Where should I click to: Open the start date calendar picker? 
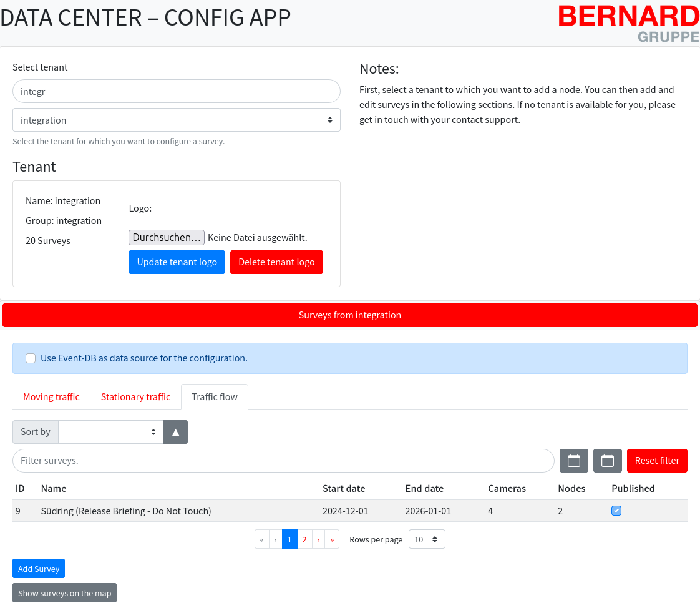click(x=573, y=461)
